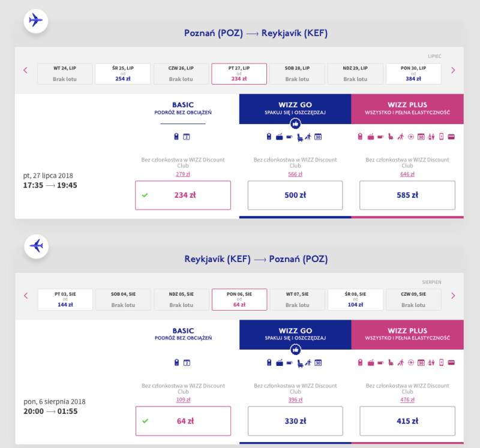Show later outbound dates with right chevron near PON 30, LIP
480x448 pixels.
click(x=453, y=70)
